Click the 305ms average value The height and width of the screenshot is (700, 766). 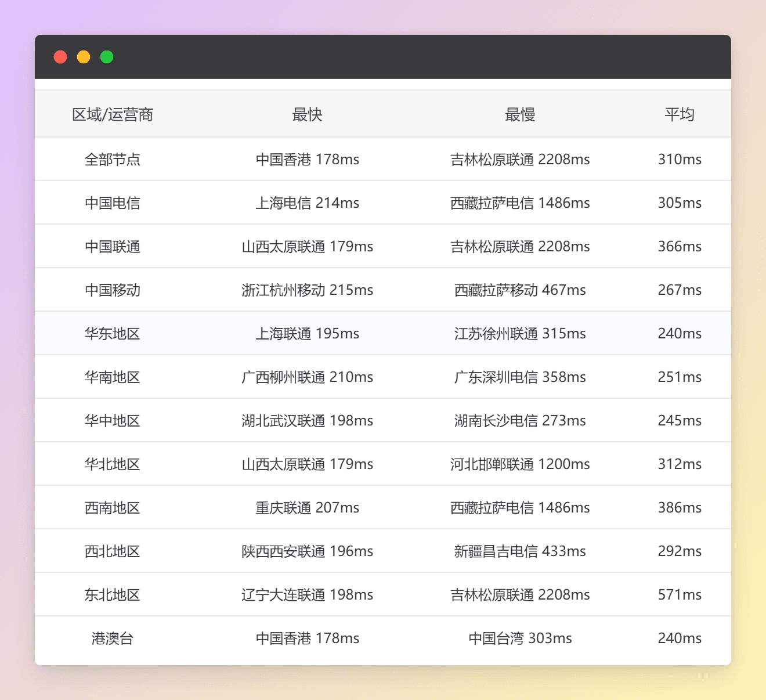tap(680, 203)
